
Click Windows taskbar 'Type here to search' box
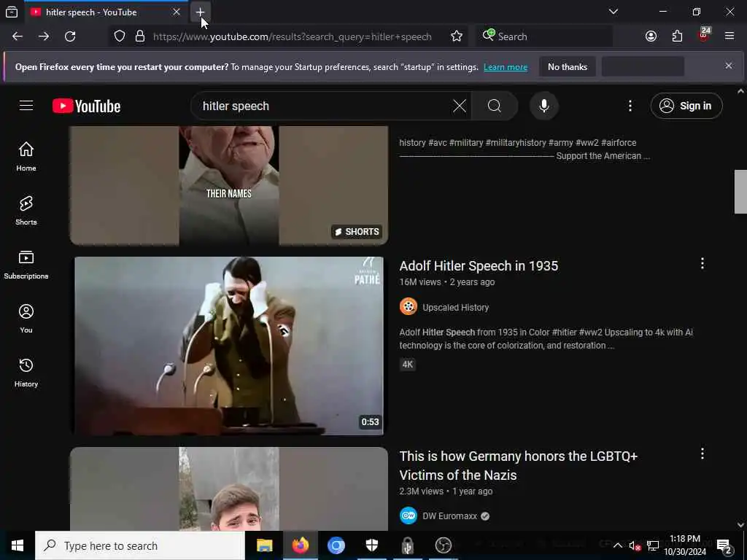point(140,545)
